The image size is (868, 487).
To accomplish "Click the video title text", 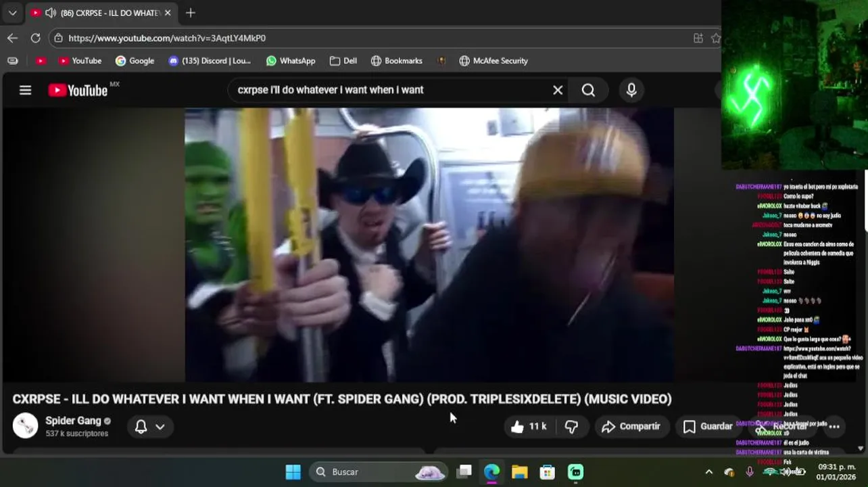I will pyautogui.click(x=342, y=399).
